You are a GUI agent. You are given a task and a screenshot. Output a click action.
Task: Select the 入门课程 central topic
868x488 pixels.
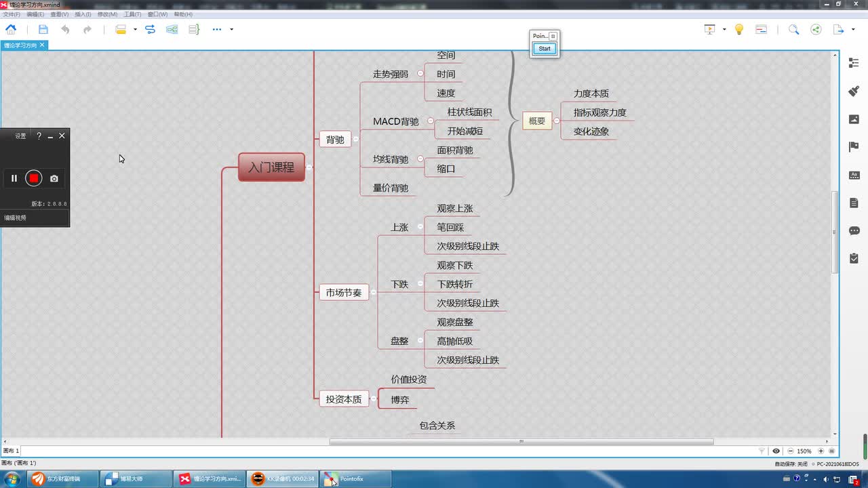click(x=271, y=167)
